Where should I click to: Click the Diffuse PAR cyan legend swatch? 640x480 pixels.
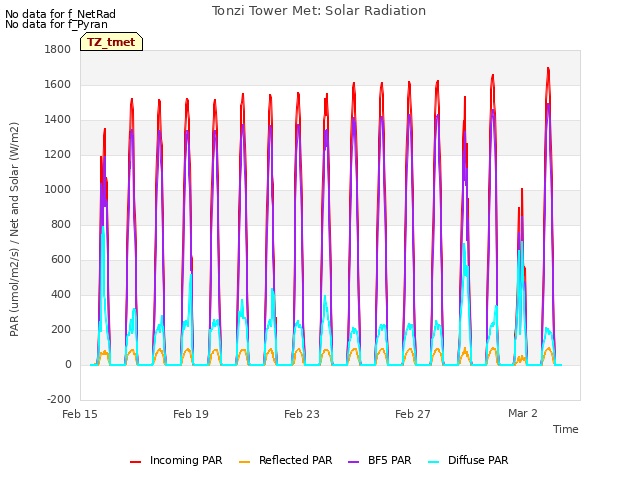pos(434,462)
